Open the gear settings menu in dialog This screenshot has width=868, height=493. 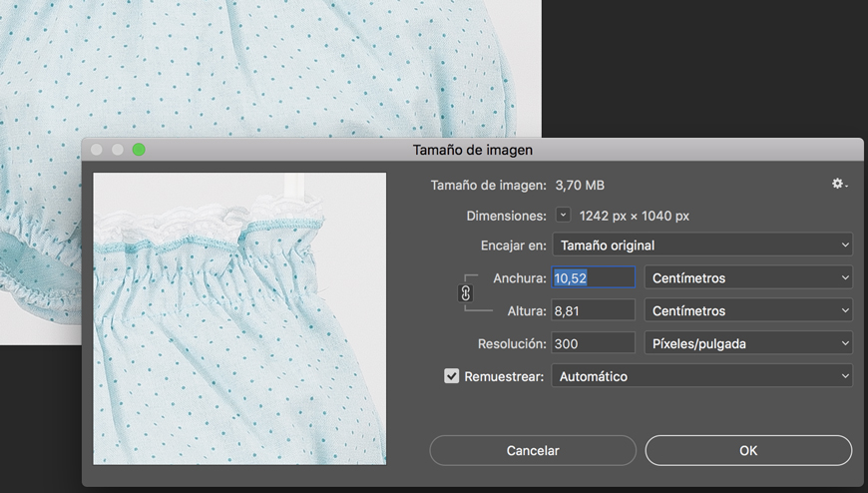coord(839,184)
